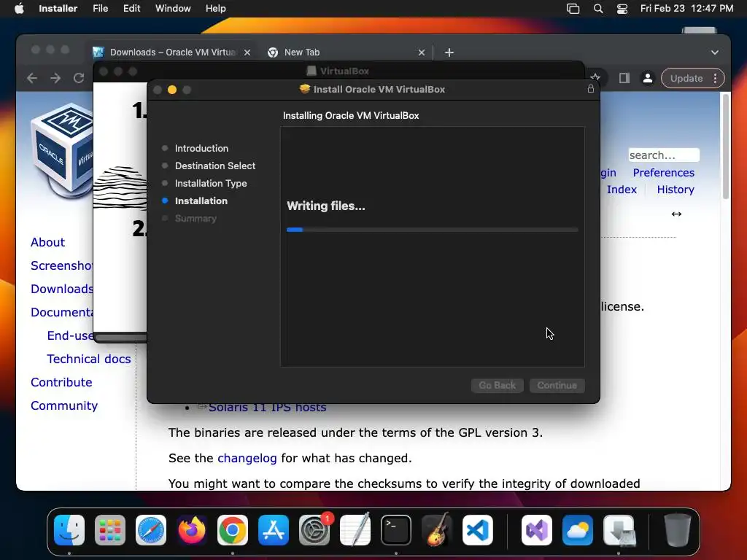Click the date and time in menu bar
Viewport: 747px width, 560px height.
click(686, 8)
